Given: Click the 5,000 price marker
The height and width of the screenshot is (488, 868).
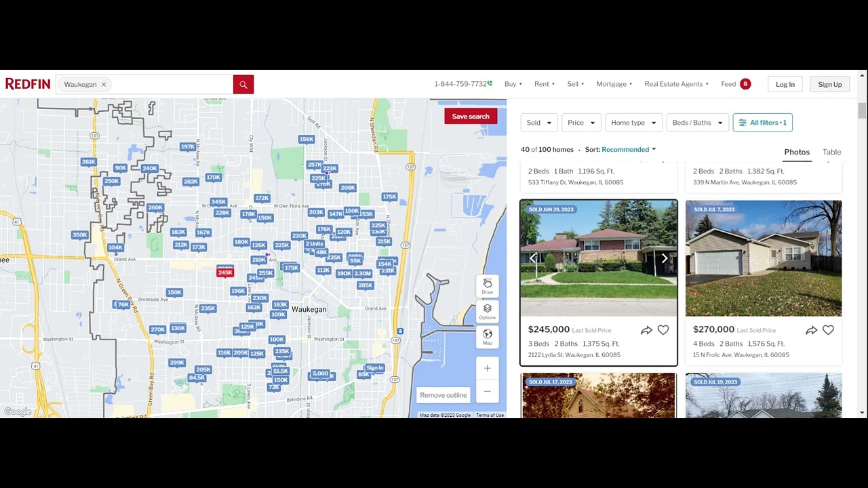Looking at the screenshot, I should click(320, 373).
